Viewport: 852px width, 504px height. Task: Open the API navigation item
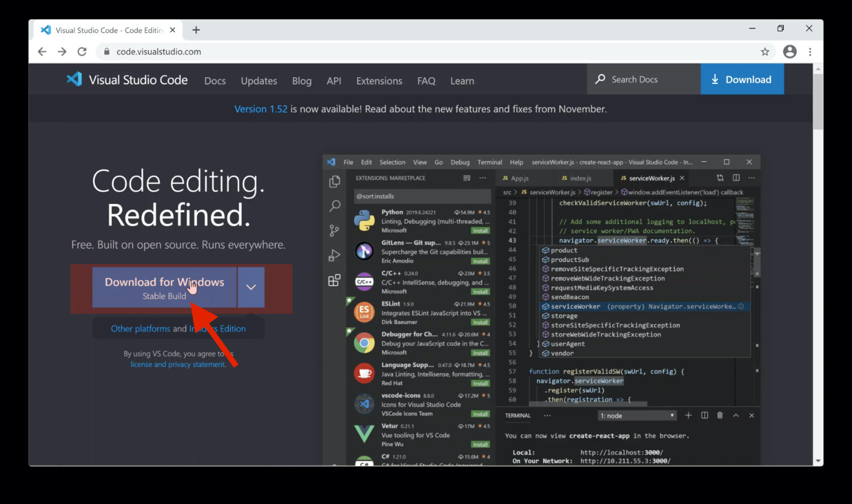click(334, 81)
